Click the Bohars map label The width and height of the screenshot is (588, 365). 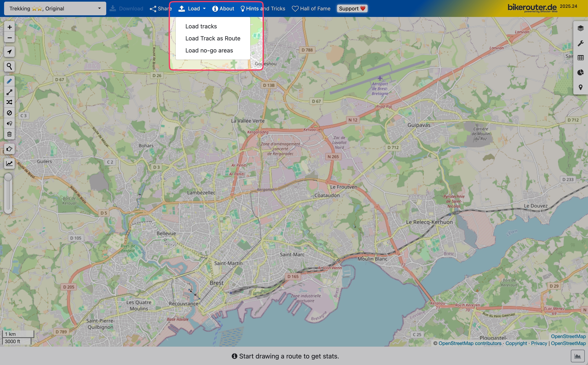click(x=146, y=146)
